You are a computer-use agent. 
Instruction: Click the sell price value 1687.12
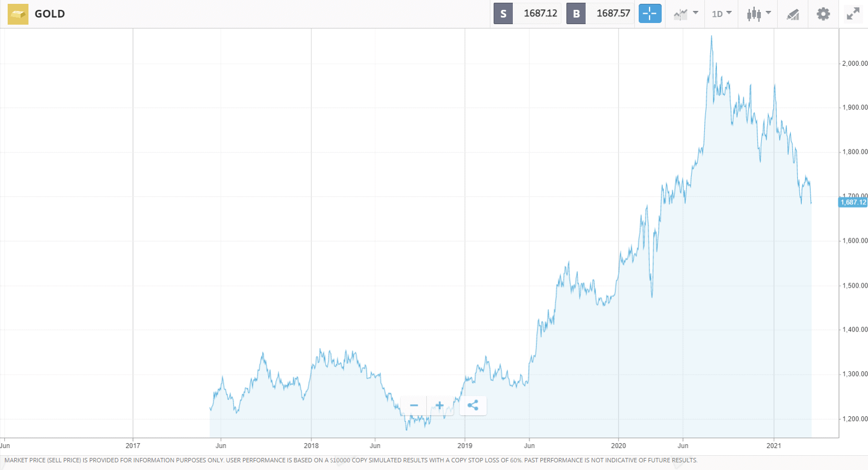[540, 14]
